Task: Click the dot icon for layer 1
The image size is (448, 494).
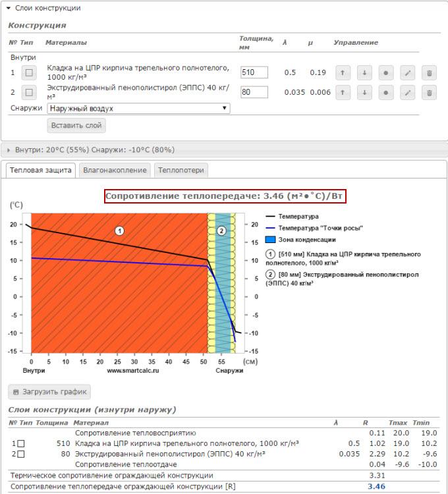Action: point(385,72)
